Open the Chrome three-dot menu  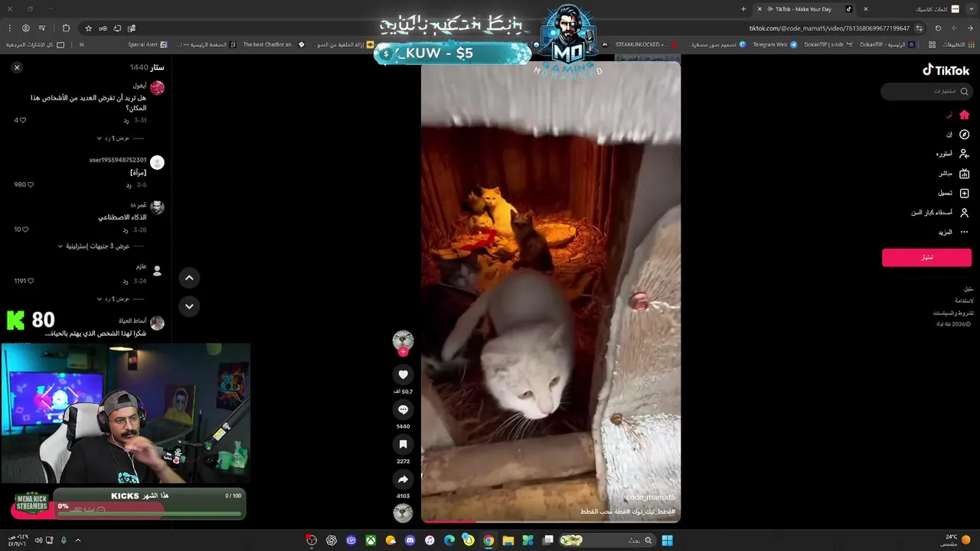9,28
